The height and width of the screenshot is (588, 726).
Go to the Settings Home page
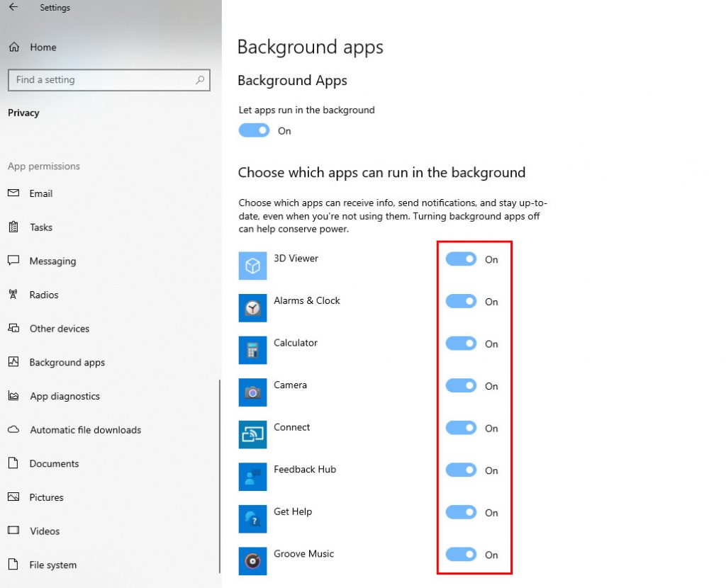tap(43, 47)
